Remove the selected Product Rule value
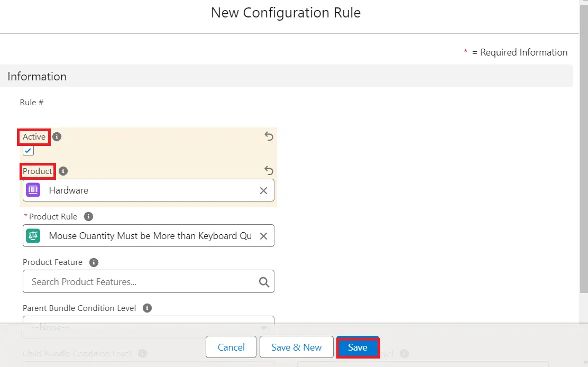588x367 pixels. tap(263, 236)
